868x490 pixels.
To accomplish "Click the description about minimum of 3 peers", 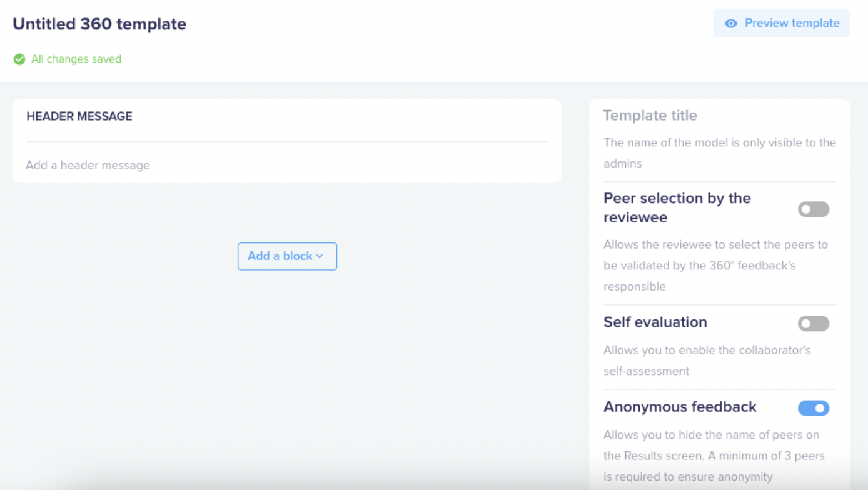I will [x=714, y=456].
